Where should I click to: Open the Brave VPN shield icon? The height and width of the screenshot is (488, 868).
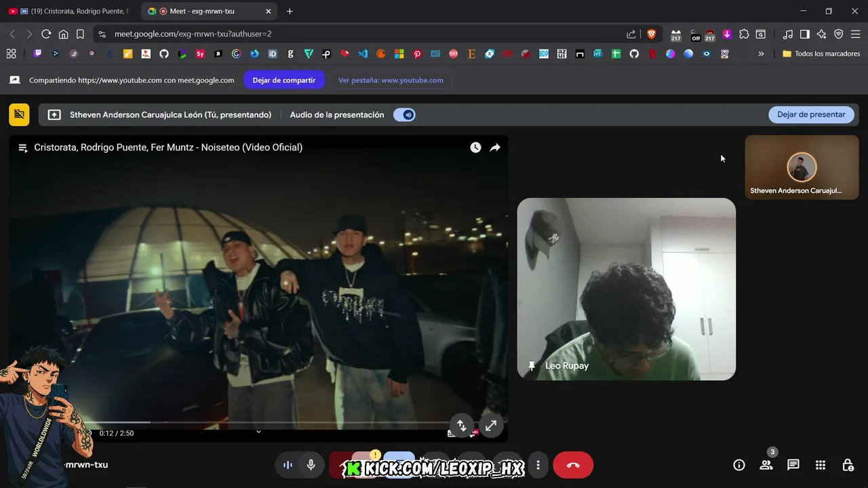coord(838,34)
